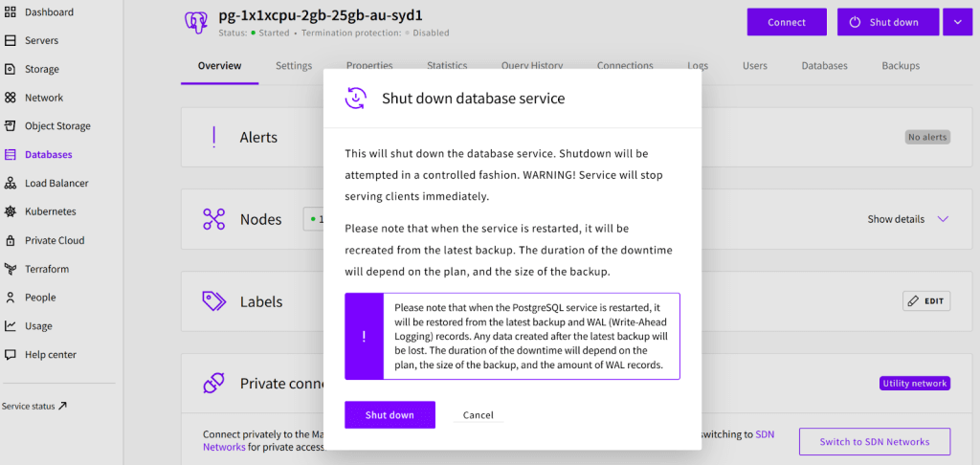Click the Labels tag icon

213,302
